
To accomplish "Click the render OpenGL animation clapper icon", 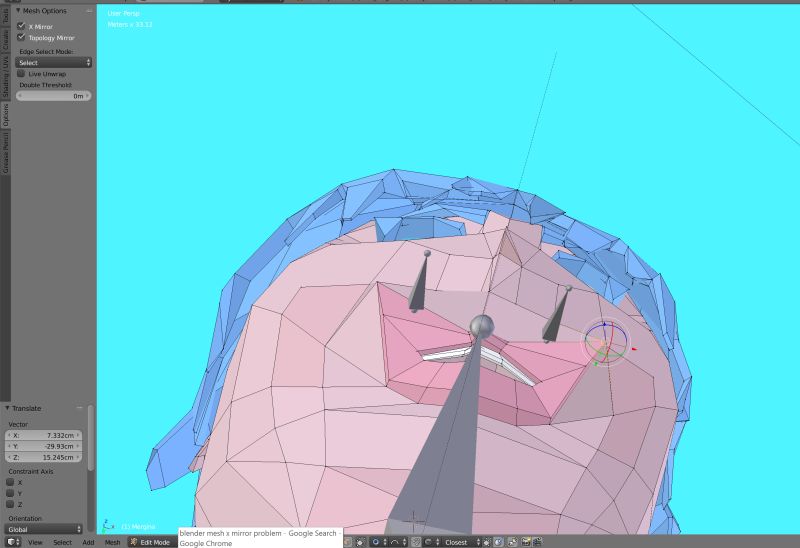I will (x=537, y=542).
